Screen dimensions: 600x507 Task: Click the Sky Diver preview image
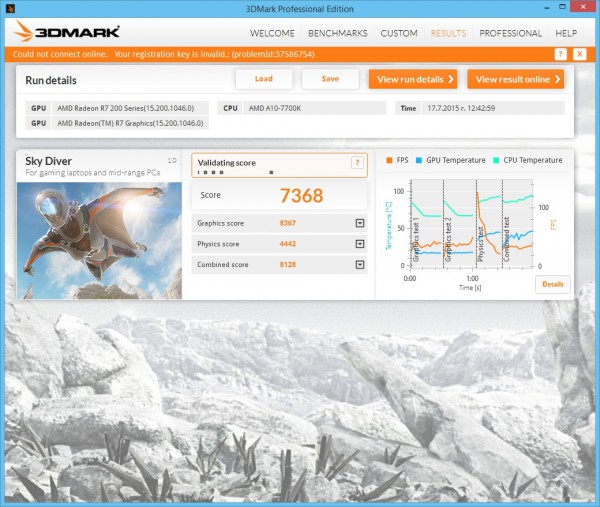99,240
